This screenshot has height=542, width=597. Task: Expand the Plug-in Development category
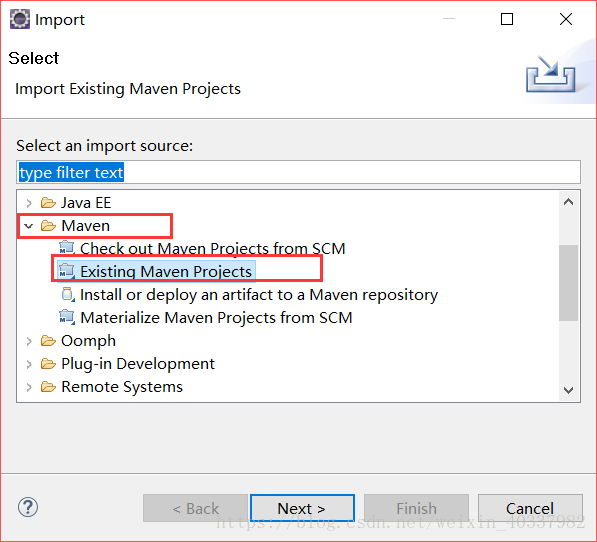(x=29, y=364)
